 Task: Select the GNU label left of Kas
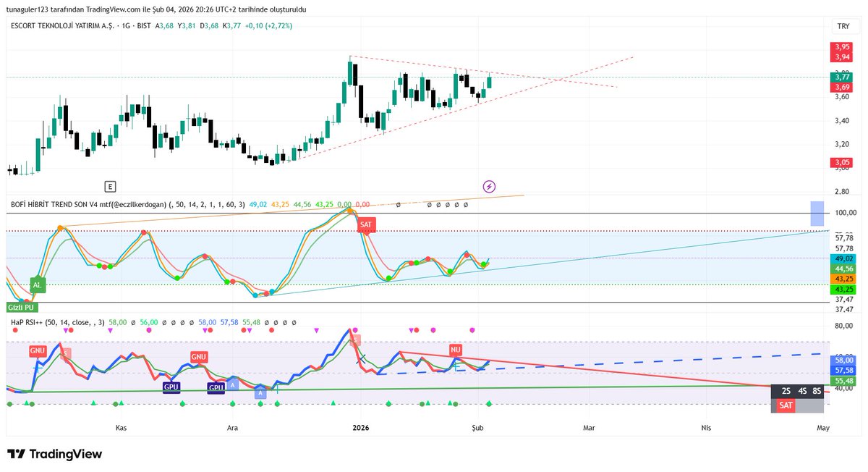38,350
